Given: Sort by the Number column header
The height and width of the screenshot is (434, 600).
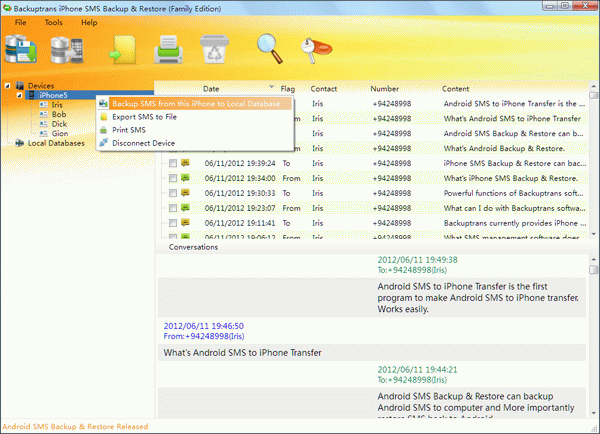Looking at the screenshot, I should tap(385, 89).
